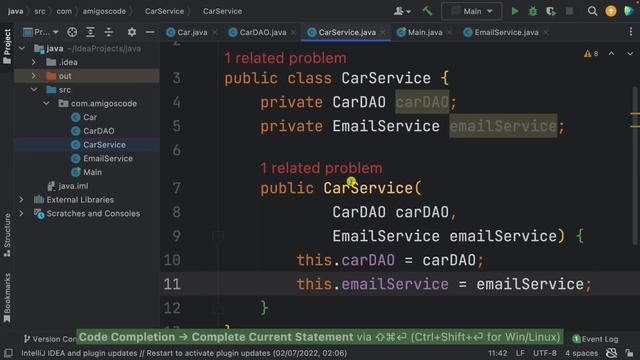Open the Project tool window stripe
Screen dimensions: 640x360
(x=7, y=46)
